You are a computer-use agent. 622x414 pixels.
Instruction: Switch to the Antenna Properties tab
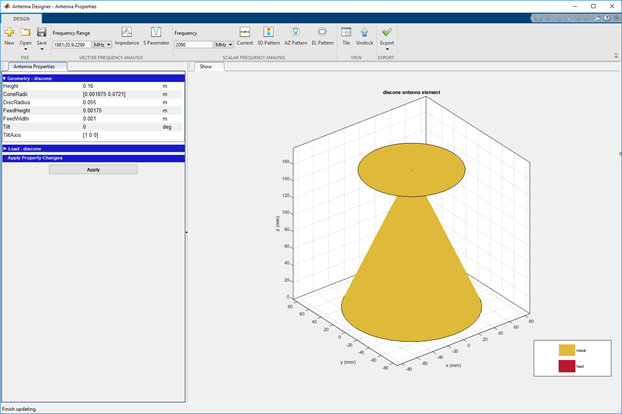tap(33, 66)
